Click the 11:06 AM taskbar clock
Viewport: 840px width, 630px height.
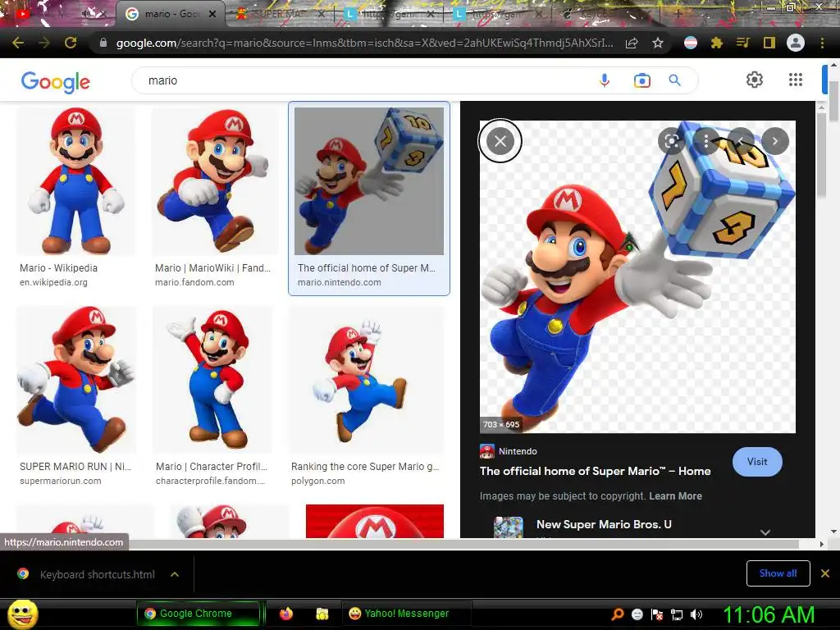pyautogui.click(x=769, y=614)
